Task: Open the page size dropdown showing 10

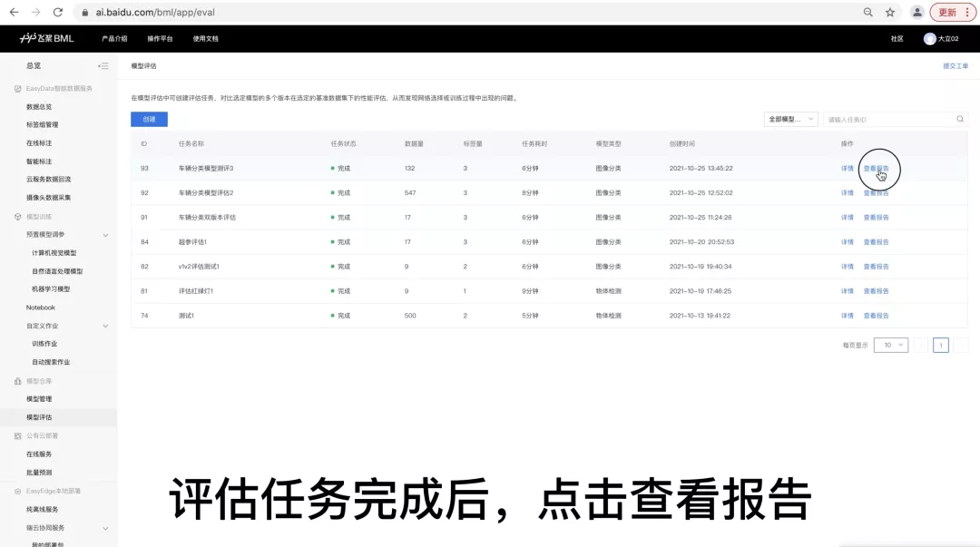Action: click(x=891, y=345)
